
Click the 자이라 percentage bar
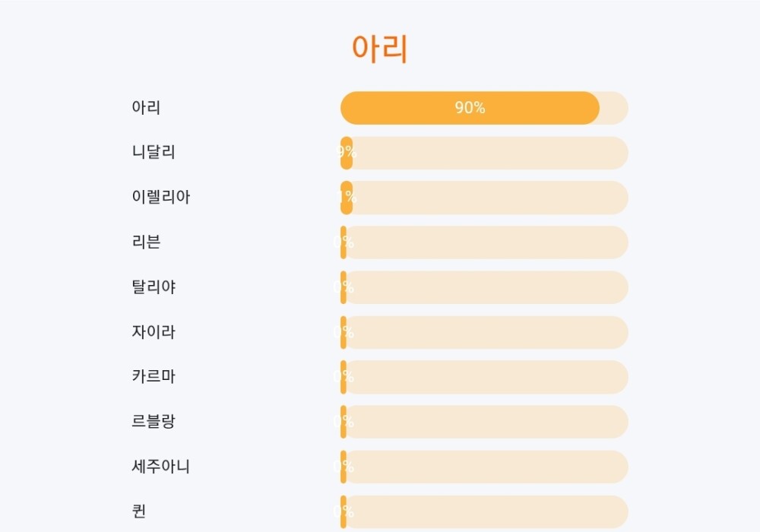pos(484,332)
